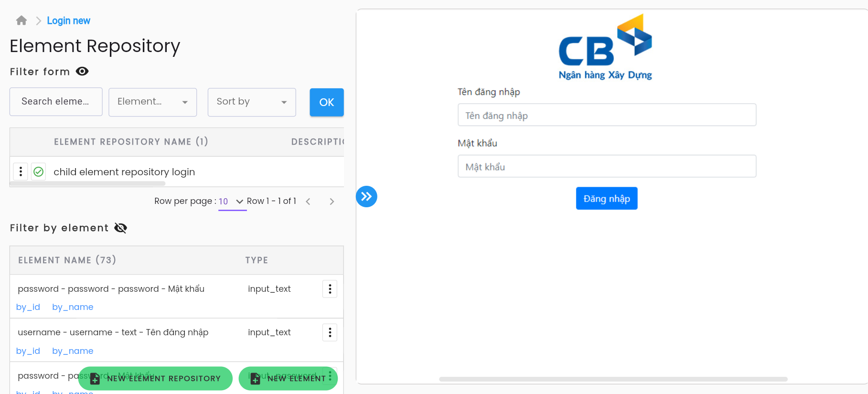Expand panel with double-arrow button

pyautogui.click(x=366, y=196)
